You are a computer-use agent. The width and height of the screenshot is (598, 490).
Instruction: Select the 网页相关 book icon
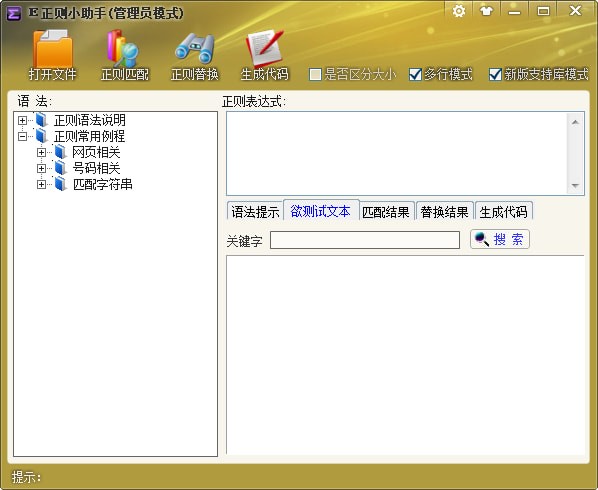click(60, 152)
